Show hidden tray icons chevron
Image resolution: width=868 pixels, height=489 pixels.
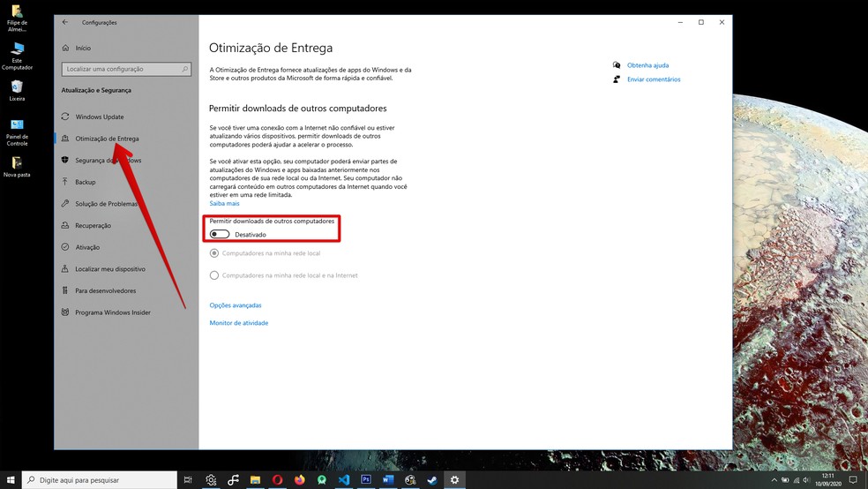[774, 479]
